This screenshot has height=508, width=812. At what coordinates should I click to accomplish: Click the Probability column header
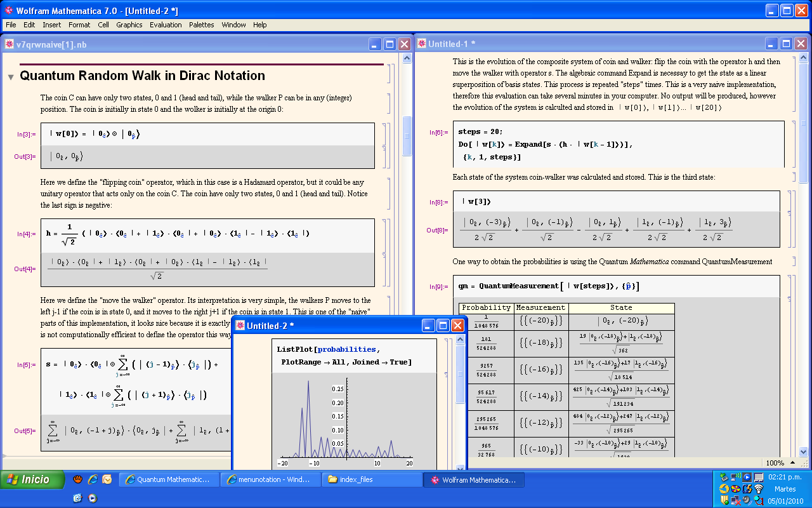click(x=487, y=308)
